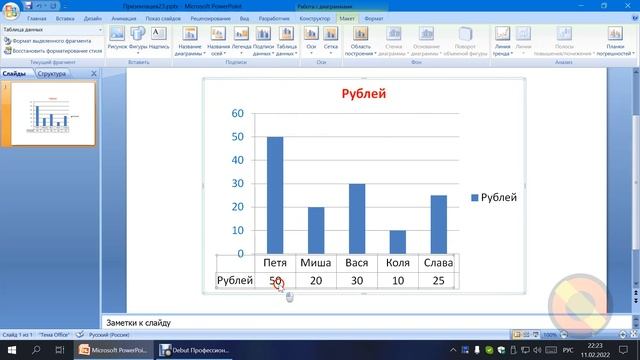Open the Оси axes options
Viewport: 640px width, 360px height.
pos(311,41)
